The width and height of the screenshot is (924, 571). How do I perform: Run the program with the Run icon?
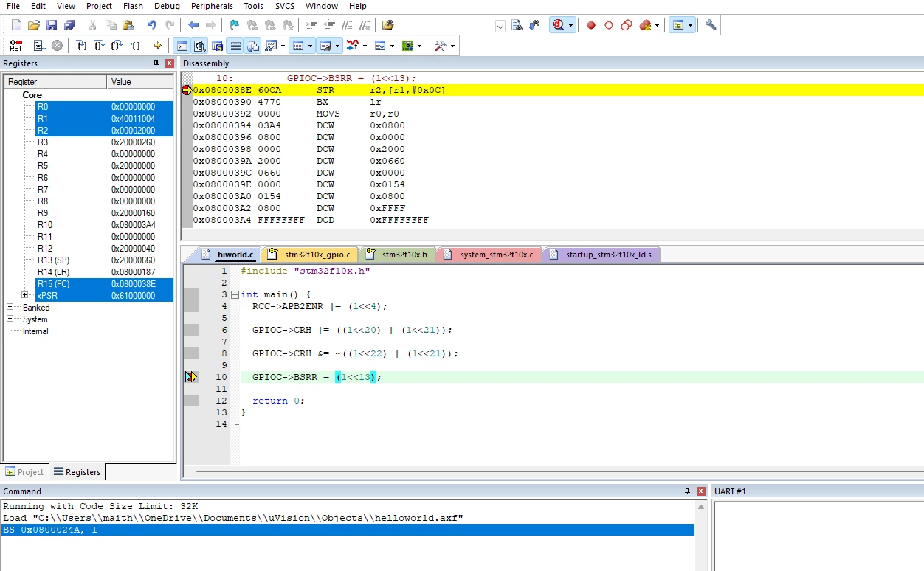39,46
